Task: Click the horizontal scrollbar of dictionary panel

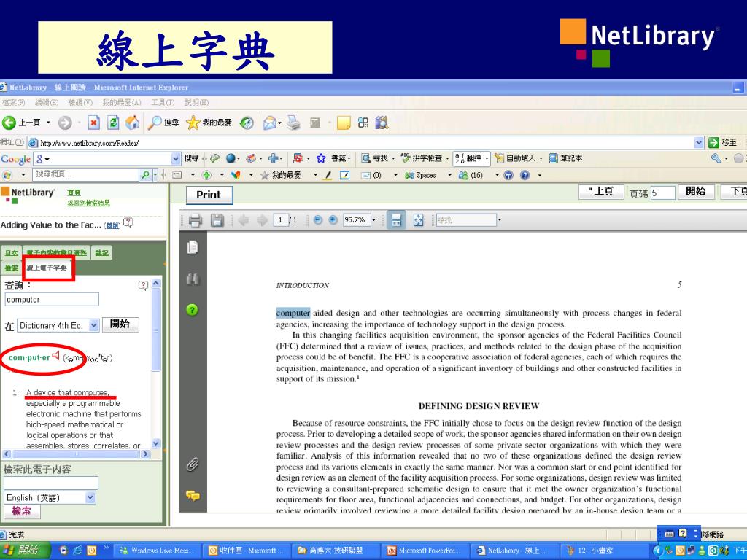Action: (76, 454)
